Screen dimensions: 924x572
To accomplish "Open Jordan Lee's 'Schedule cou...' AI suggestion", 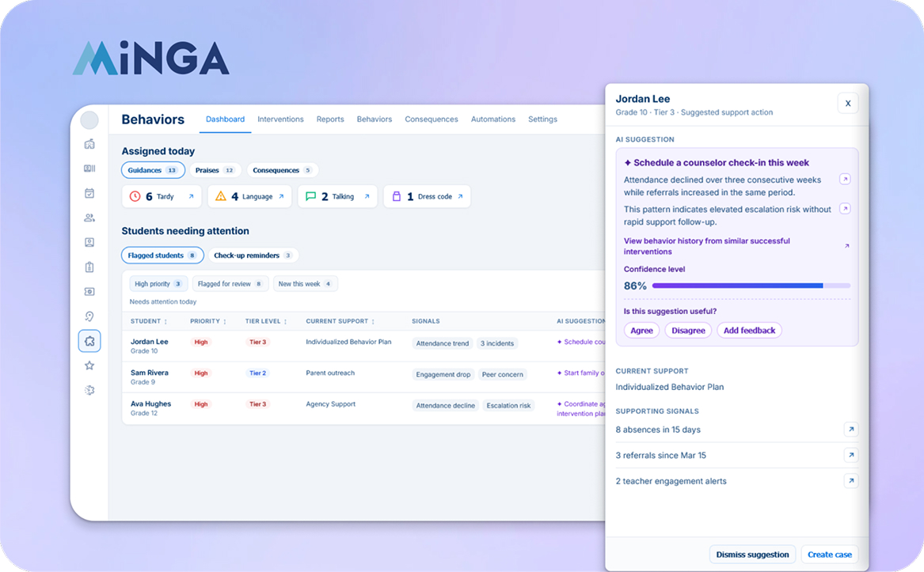I will pos(582,342).
